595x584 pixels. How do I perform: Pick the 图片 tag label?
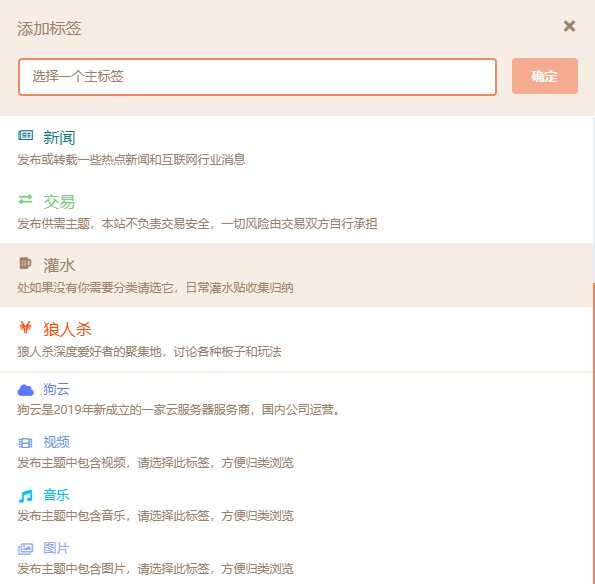point(57,548)
